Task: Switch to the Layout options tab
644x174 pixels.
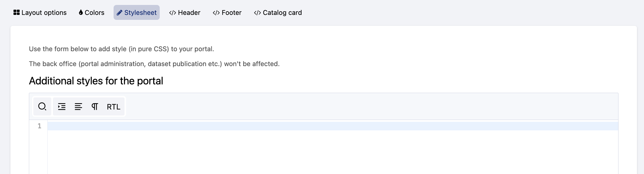Action: pos(44,13)
